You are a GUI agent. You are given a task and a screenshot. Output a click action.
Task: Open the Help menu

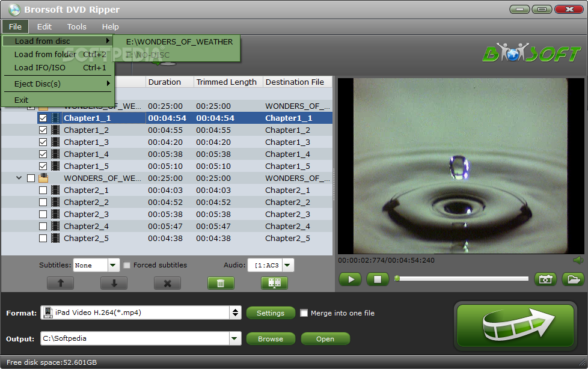point(110,26)
